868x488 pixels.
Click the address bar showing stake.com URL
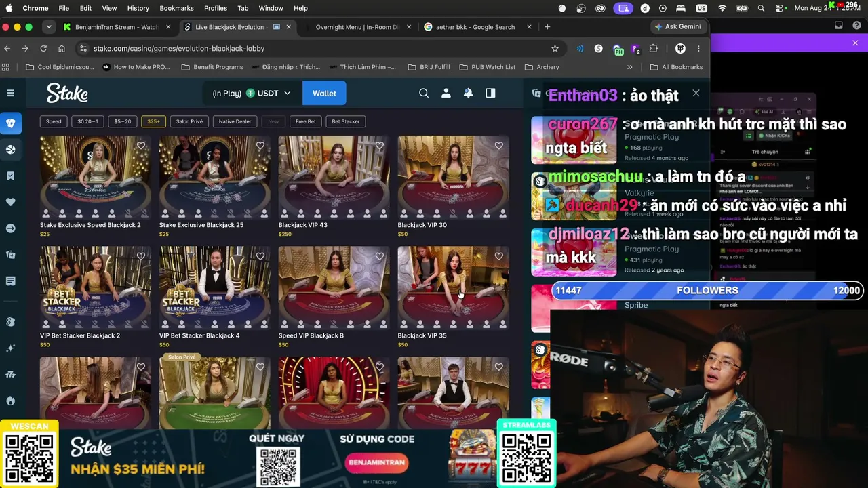319,49
